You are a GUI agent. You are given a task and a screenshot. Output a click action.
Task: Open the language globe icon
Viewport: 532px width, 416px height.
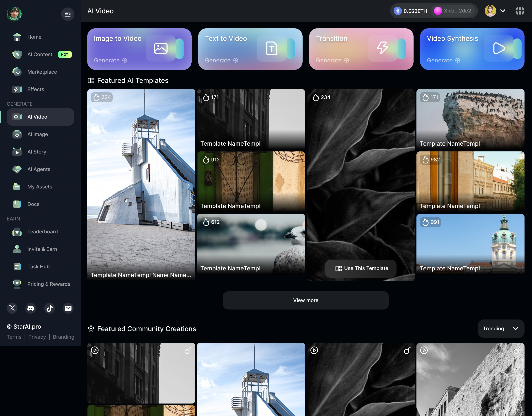tap(520, 11)
